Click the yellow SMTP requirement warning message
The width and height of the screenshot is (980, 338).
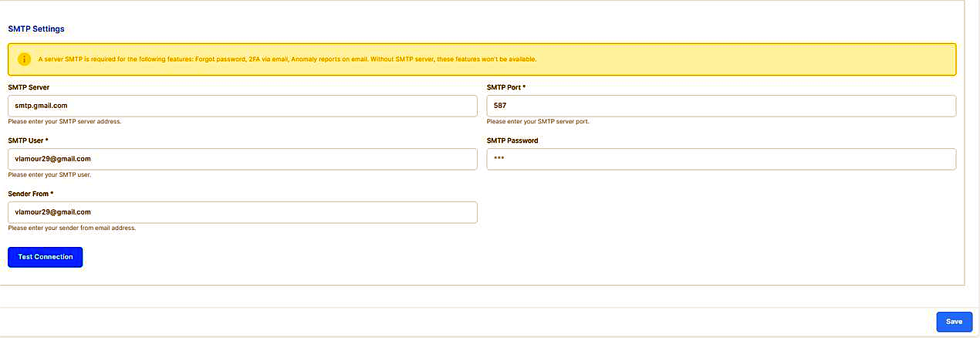[287, 59]
